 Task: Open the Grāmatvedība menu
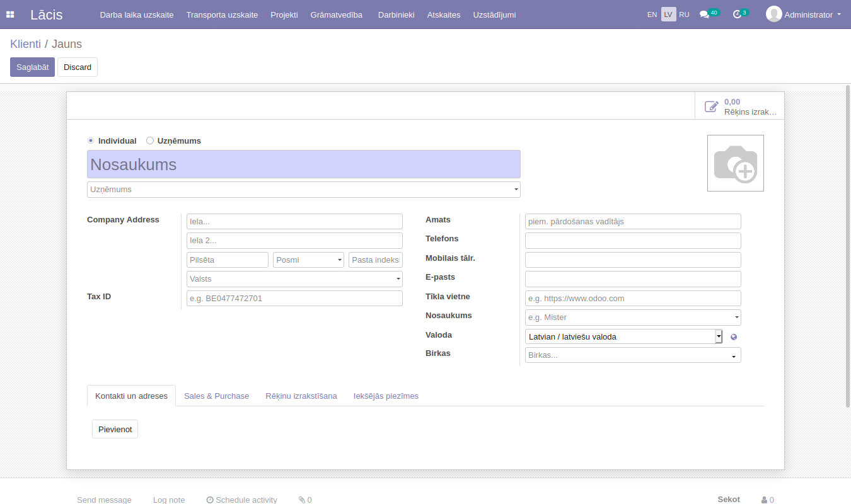coord(336,14)
